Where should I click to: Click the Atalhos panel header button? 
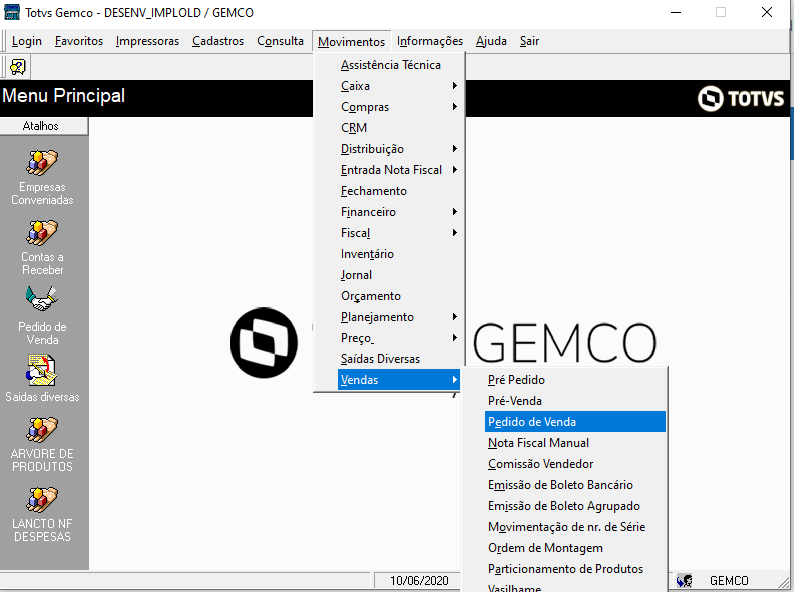point(44,126)
